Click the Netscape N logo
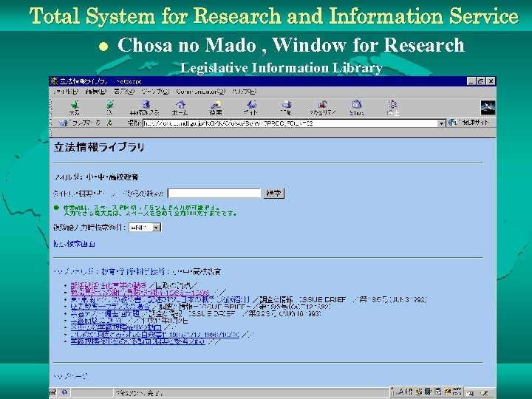This screenshot has width=532, height=399. pyautogui.click(x=488, y=108)
